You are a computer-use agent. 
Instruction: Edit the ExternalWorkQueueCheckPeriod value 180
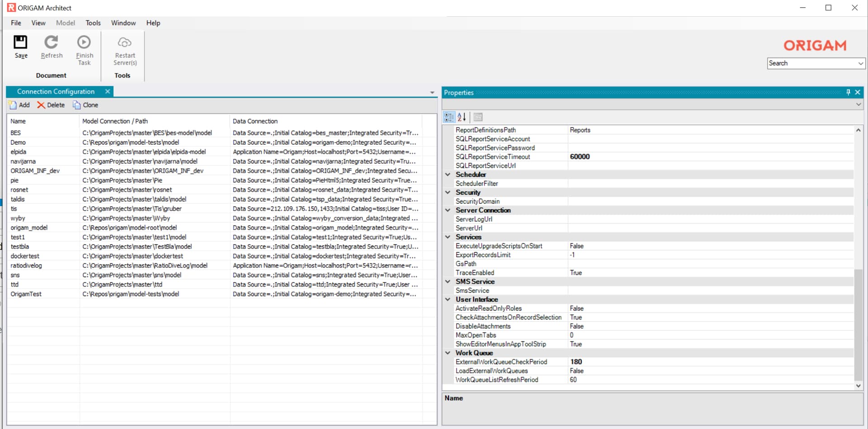(x=711, y=362)
